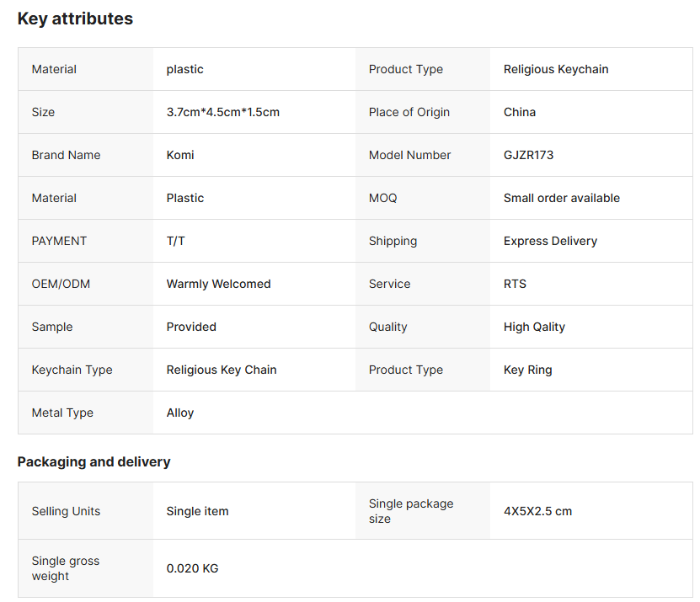Viewport: 700px width, 602px height.
Task: Select the Model Number GJZR173 text
Action: click(528, 155)
